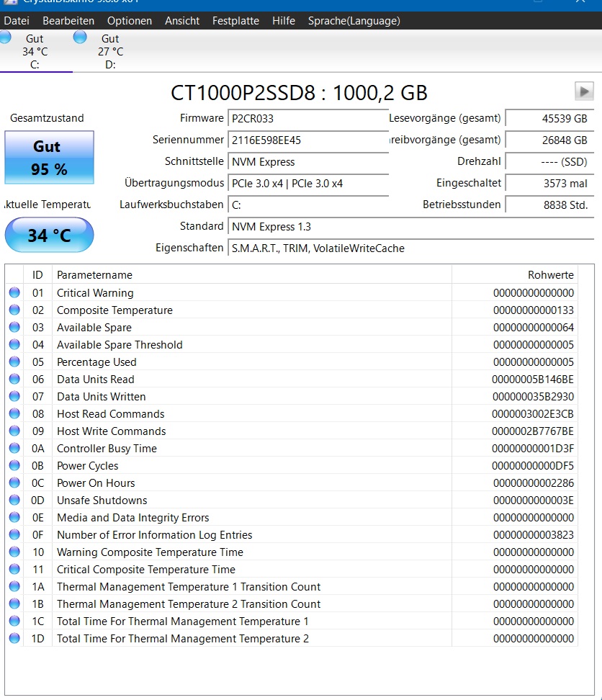Click status icon of Unsafe Shutdowns row

point(14,500)
